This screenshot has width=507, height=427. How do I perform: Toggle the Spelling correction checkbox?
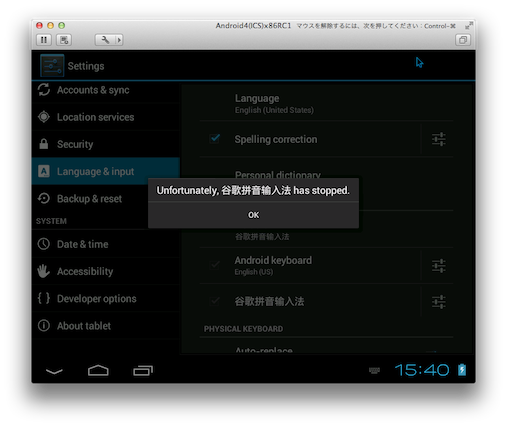pos(215,138)
